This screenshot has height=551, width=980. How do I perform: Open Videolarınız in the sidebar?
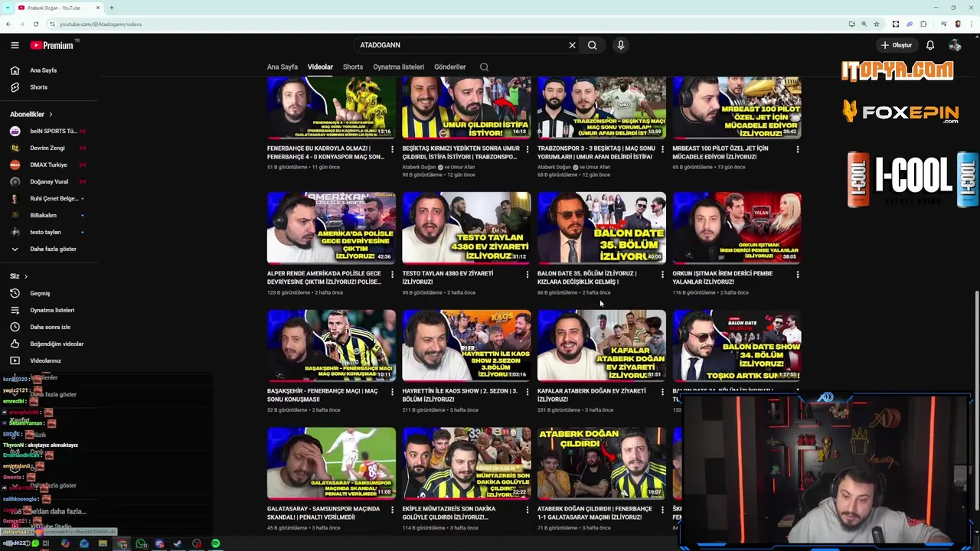coord(48,360)
